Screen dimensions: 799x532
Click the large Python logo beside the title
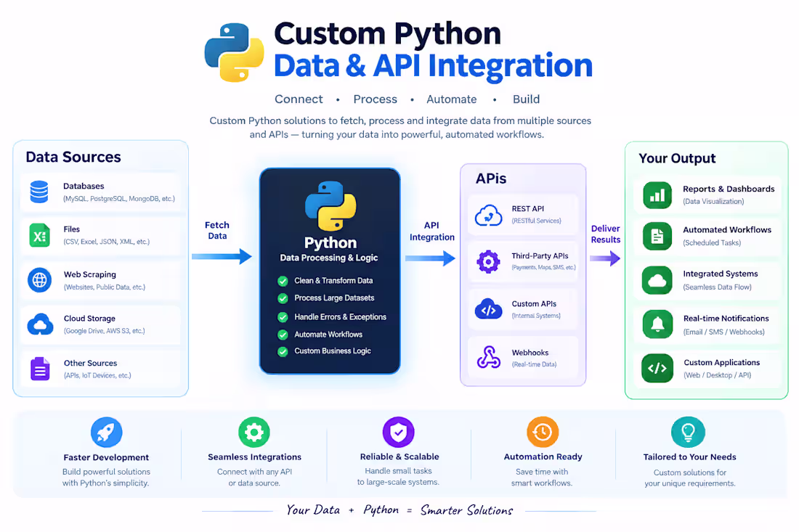(x=235, y=52)
